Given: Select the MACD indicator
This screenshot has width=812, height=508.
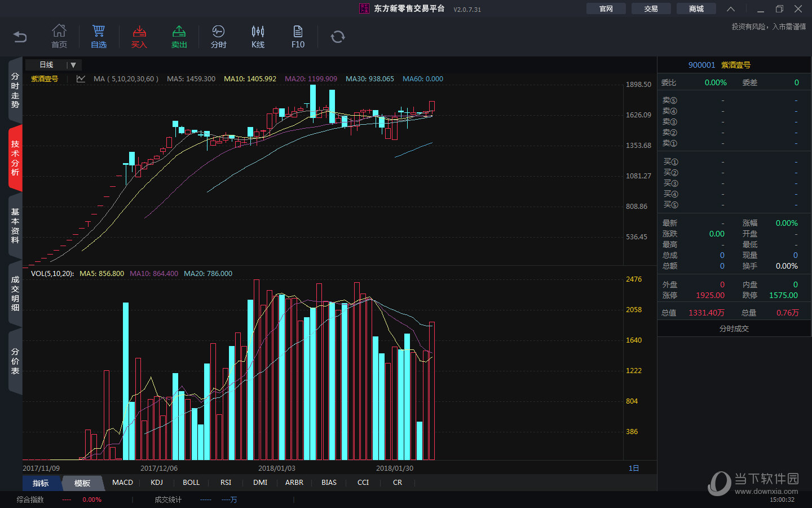Looking at the screenshot, I should [x=122, y=483].
